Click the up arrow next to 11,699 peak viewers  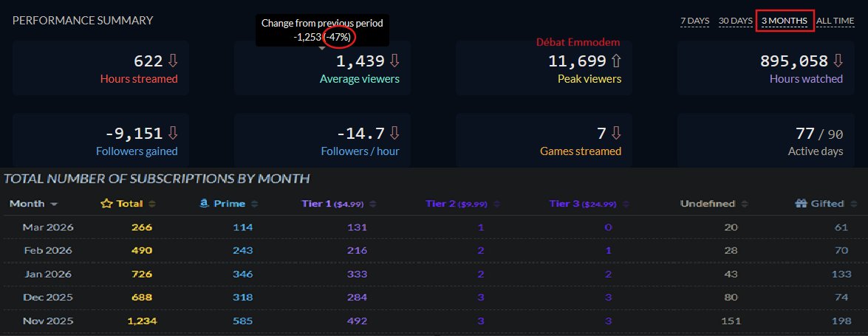coord(616,61)
